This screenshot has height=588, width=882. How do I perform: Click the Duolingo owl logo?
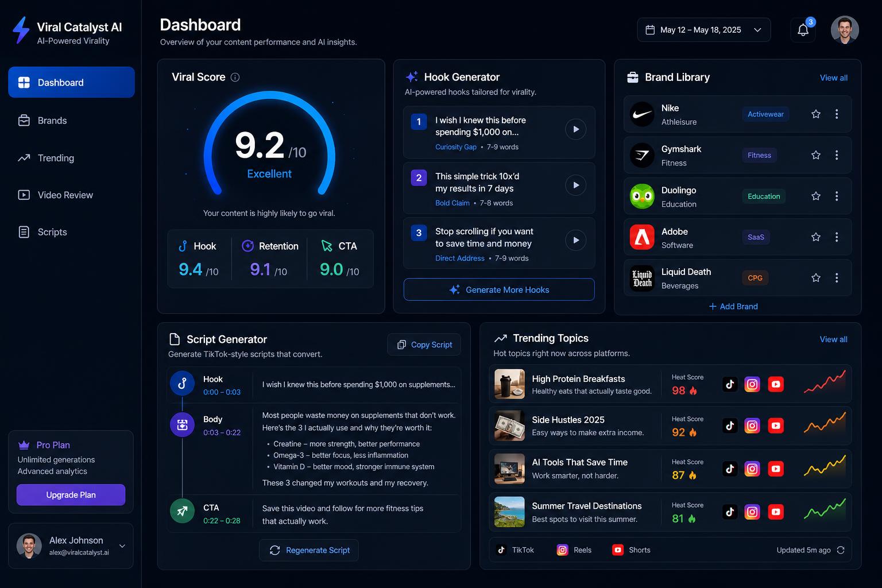[x=642, y=196]
